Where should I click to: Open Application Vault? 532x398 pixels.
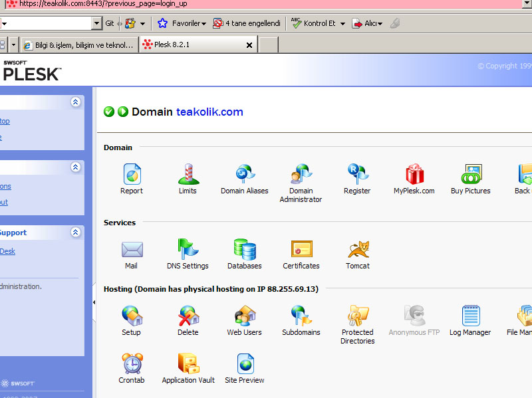tap(189, 363)
